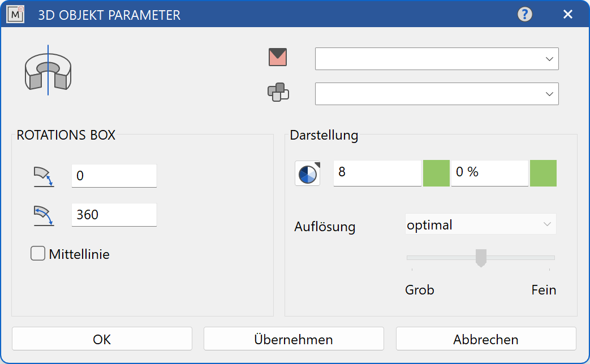The width and height of the screenshot is (590, 364).
Task: Click the start angle value field
Action: 114,176
